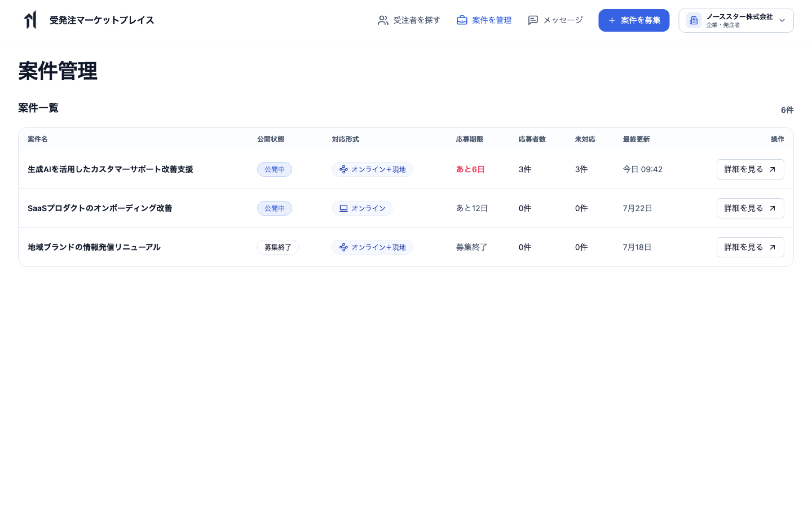
Task: Open the 案件を管理 navigation item
Action: pyautogui.click(x=484, y=20)
